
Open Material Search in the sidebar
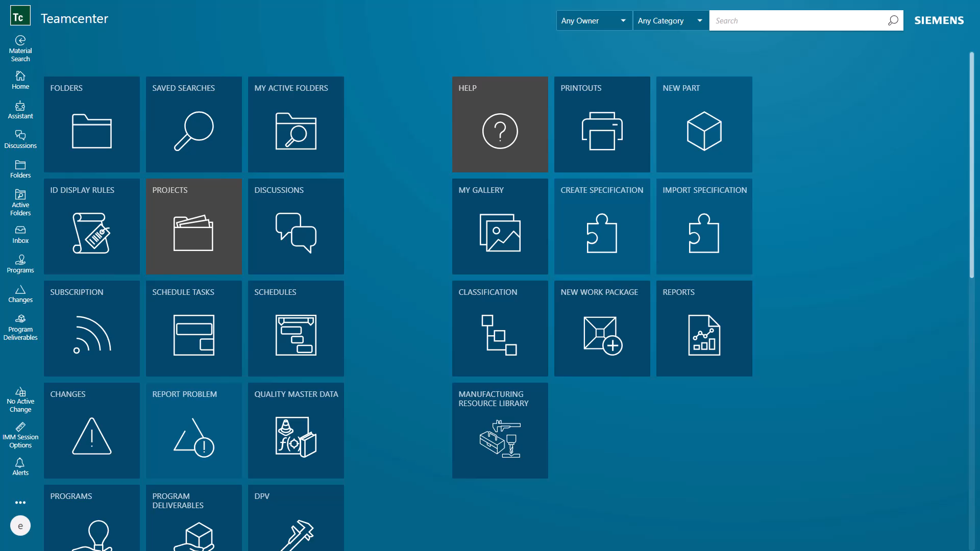pyautogui.click(x=20, y=48)
